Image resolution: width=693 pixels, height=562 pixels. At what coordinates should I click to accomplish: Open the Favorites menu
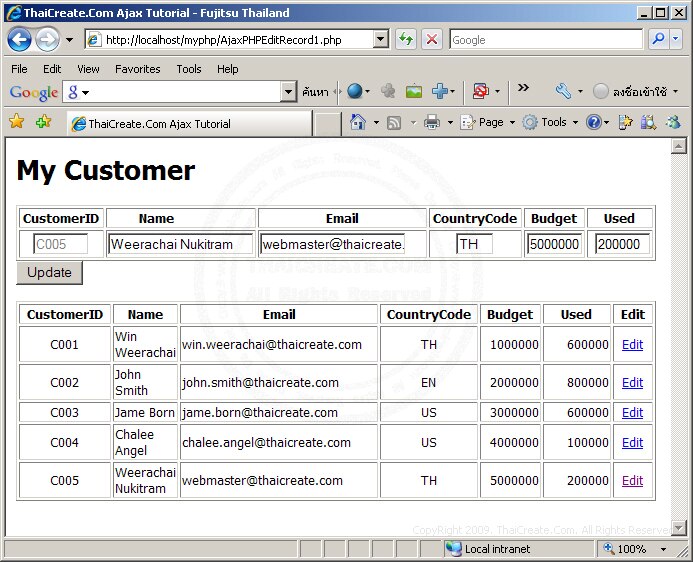pos(137,69)
